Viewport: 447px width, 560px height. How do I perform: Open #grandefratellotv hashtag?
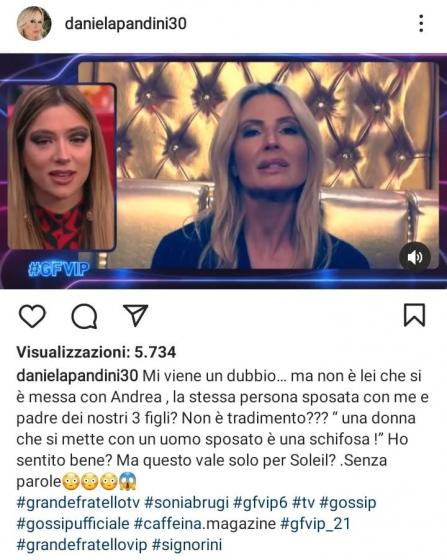coord(78,502)
